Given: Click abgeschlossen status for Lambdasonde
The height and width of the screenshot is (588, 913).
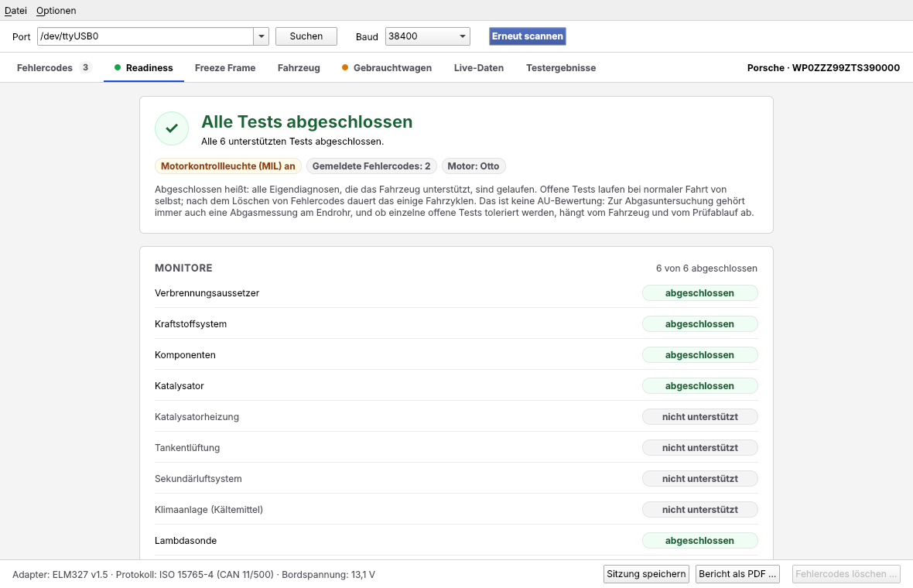Looking at the screenshot, I should tap(700, 540).
